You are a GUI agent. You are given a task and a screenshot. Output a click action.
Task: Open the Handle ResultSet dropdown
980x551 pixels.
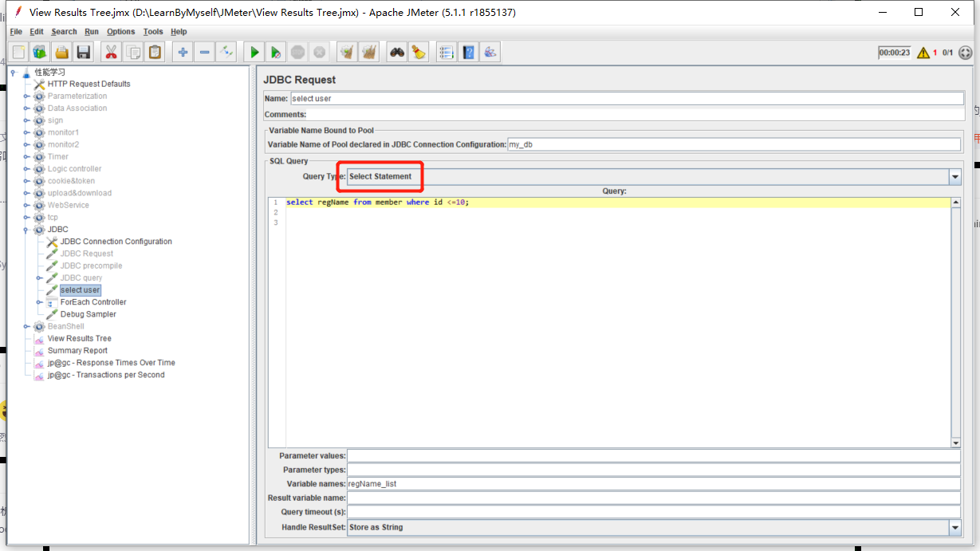pyautogui.click(x=954, y=527)
